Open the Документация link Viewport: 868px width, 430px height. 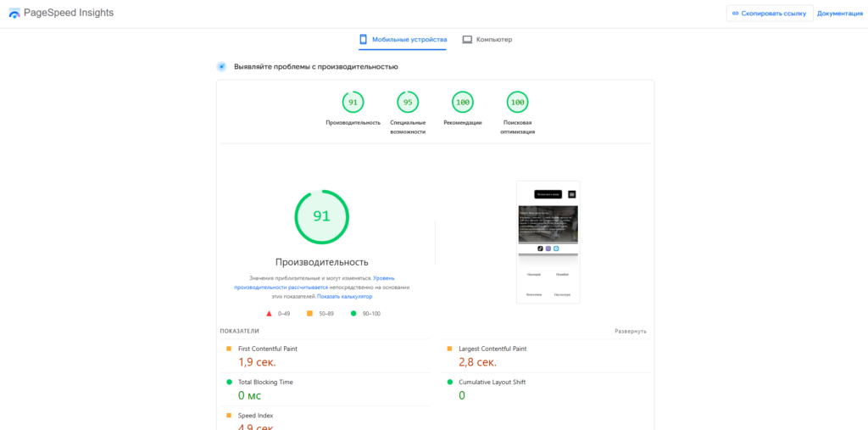[x=840, y=14]
